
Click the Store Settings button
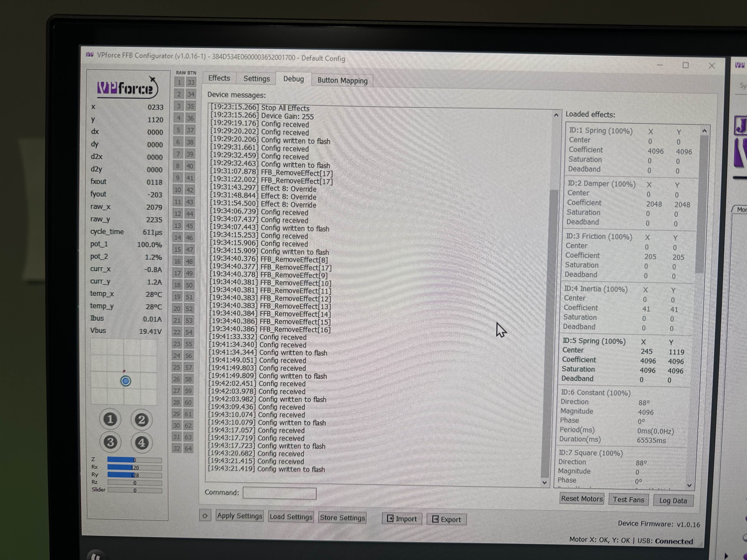(x=342, y=518)
